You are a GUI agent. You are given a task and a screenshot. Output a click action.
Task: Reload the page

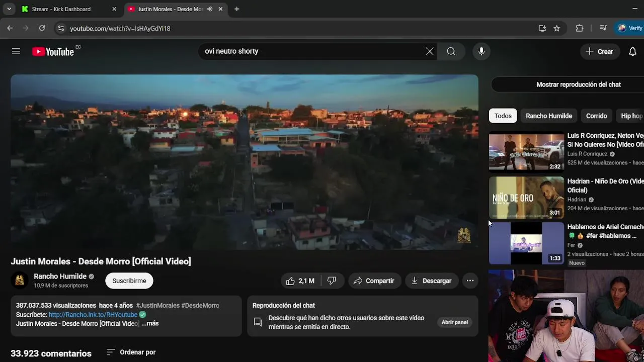tap(42, 29)
